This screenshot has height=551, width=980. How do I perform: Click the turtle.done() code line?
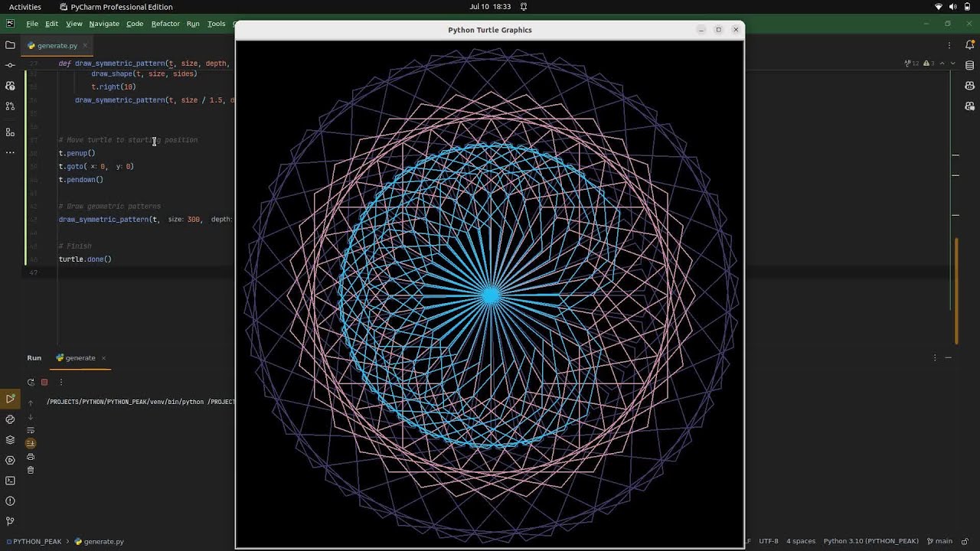[85, 259]
